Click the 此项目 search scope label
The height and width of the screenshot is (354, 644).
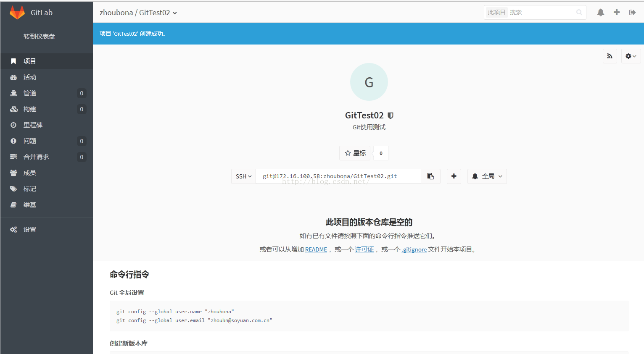pyautogui.click(x=497, y=13)
